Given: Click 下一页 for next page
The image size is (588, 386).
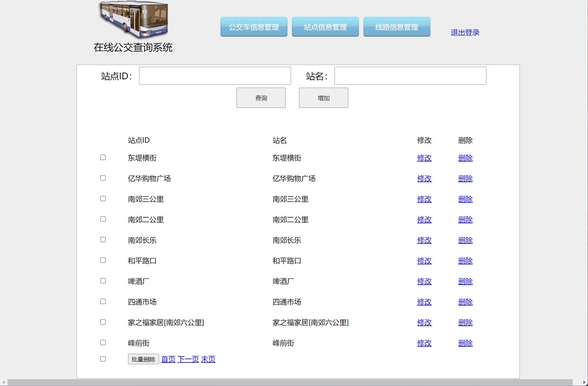Looking at the screenshot, I should point(188,359).
